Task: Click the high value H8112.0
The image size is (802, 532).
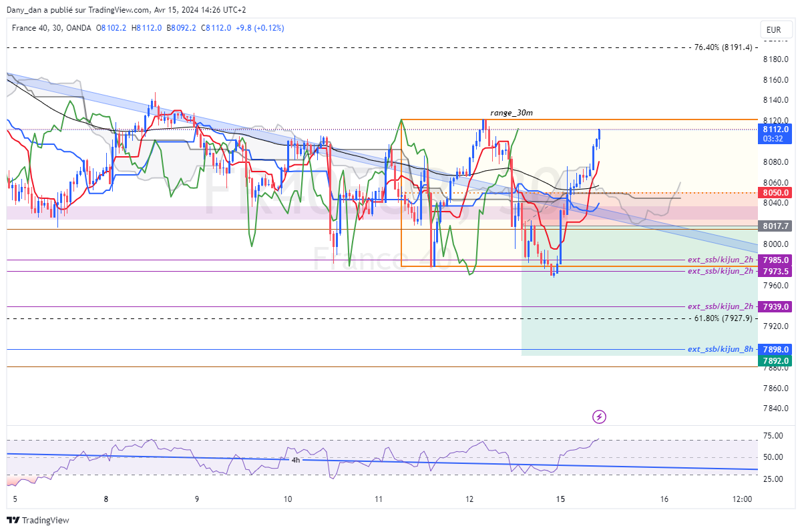Action: point(147,28)
